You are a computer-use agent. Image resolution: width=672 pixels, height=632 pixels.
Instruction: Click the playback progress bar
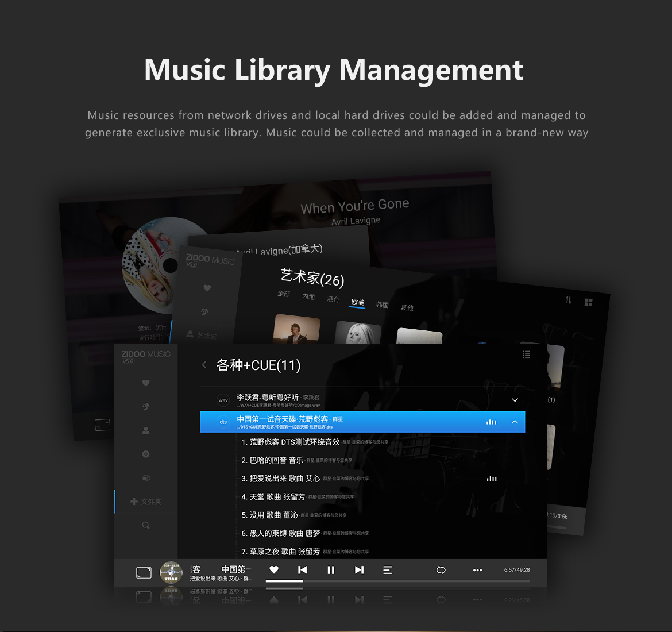click(397, 581)
